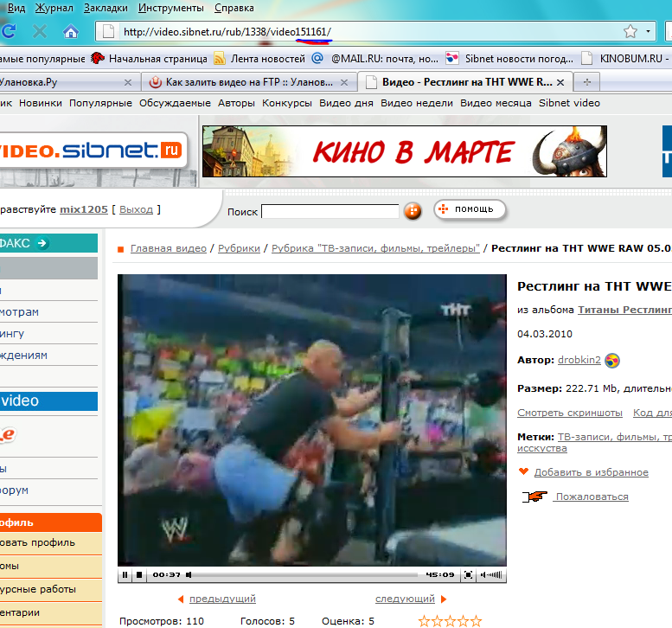Toggle fullscreen in the video player
The image size is (672, 628).
469,575
